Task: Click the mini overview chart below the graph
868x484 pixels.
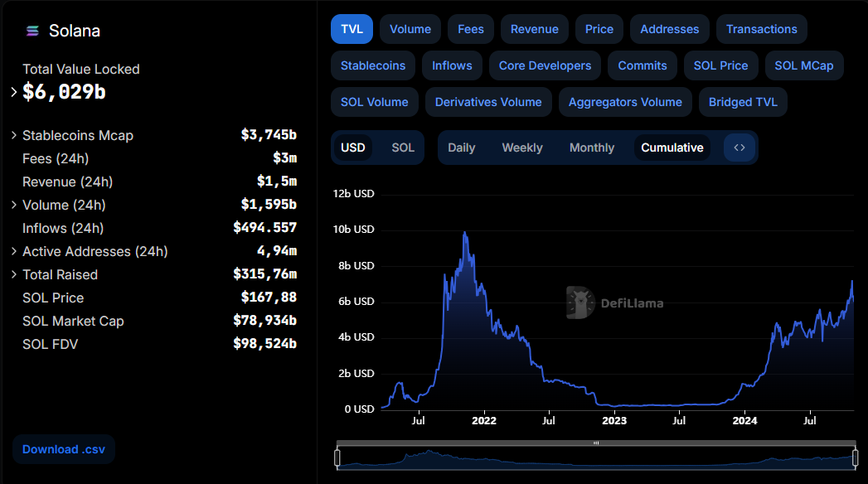Action: point(596,458)
